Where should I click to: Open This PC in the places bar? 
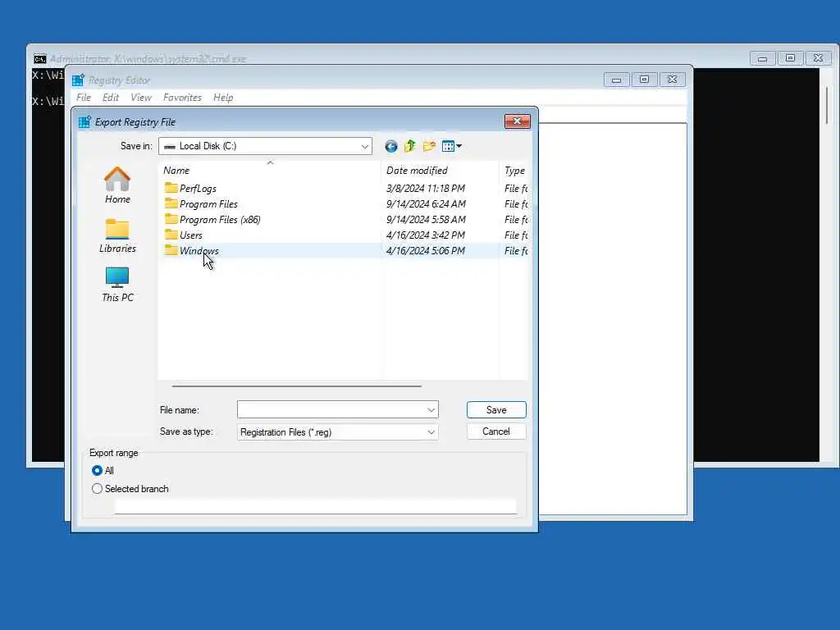pyautogui.click(x=117, y=285)
